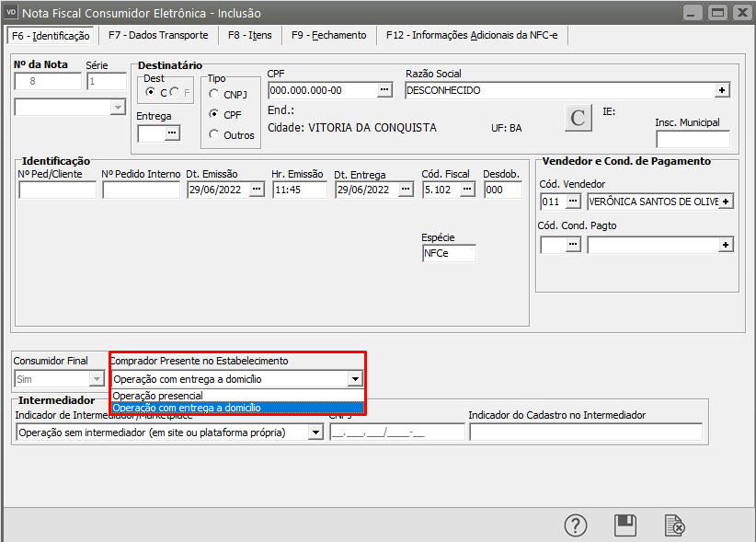Click the help question mark icon
The image size is (756, 542).
[x=576, y=525]
